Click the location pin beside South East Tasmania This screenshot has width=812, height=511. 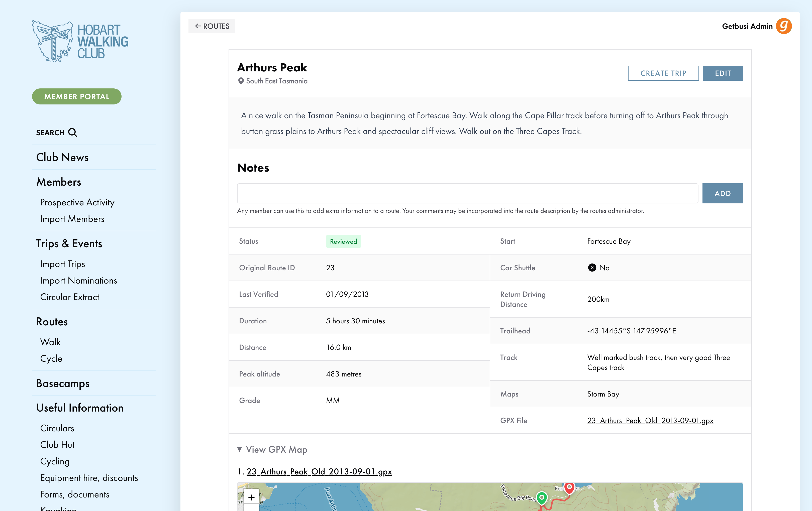[x=241, y=81]
